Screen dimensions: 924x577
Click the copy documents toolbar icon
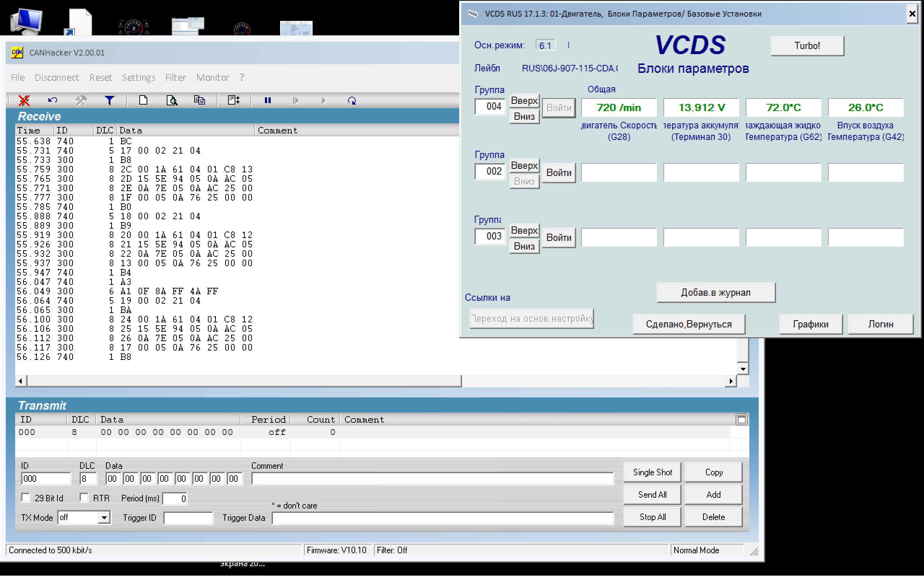click(x=199, y=100)
